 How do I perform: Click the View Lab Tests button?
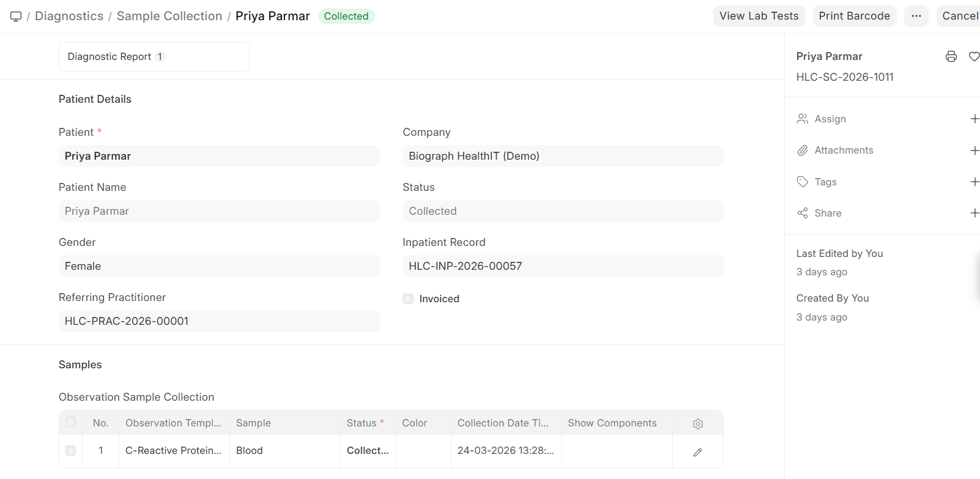[x=759, y=16]
